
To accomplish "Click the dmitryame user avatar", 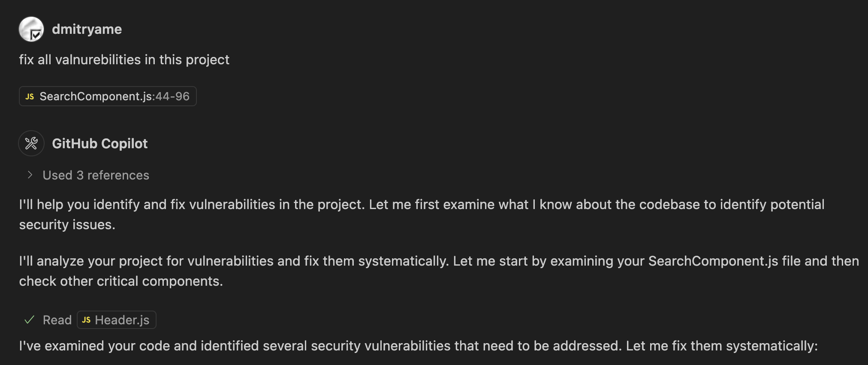I will pos(31,29).
